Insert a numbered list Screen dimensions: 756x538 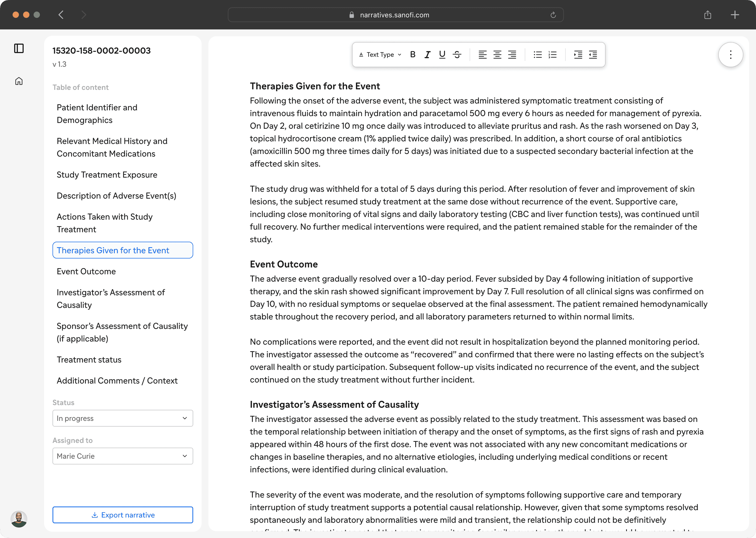[x=553, y=55]
